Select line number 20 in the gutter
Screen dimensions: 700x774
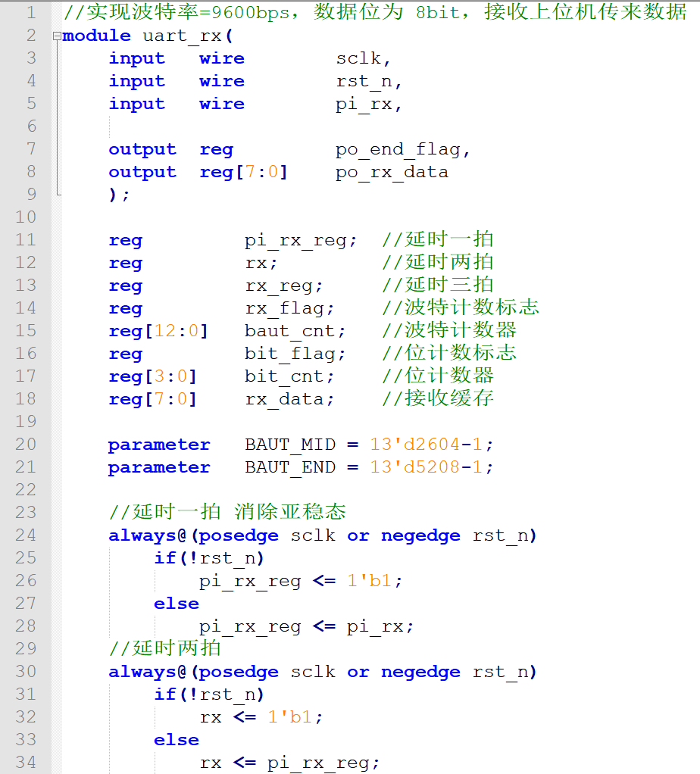pyautogui.click(x=26, y=445)
